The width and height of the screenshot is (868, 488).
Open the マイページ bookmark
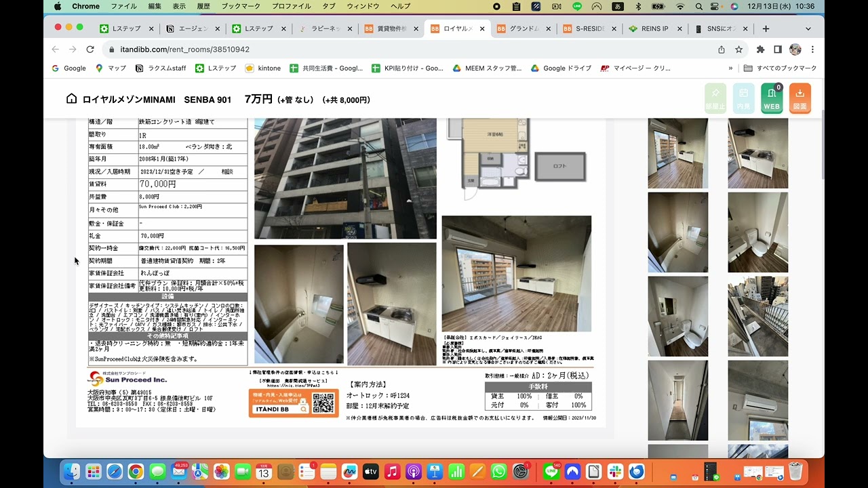click(x=635, y=68)
